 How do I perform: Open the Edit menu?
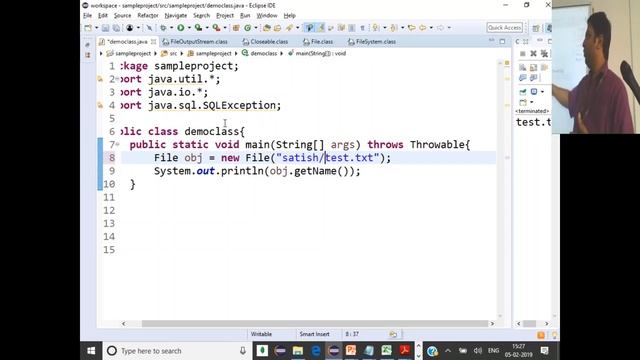(x=103, y=16)
